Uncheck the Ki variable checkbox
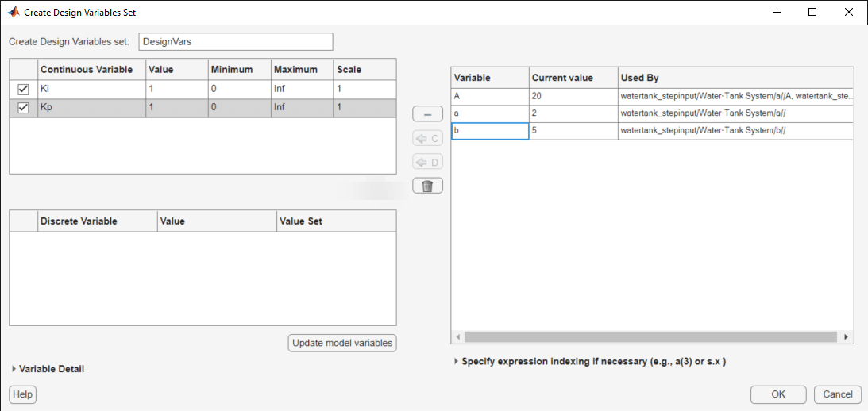The image size is (868, 411). 23,90
